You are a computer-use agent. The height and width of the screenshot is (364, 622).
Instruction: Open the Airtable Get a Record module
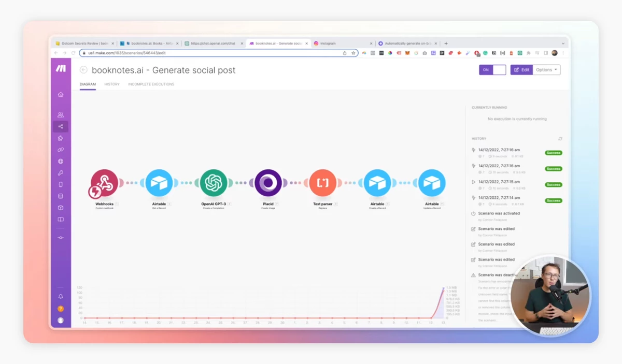[x=159, y=183]
